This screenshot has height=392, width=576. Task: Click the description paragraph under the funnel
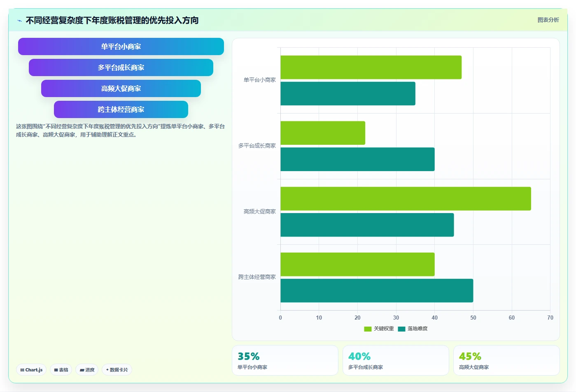point(120,130)
